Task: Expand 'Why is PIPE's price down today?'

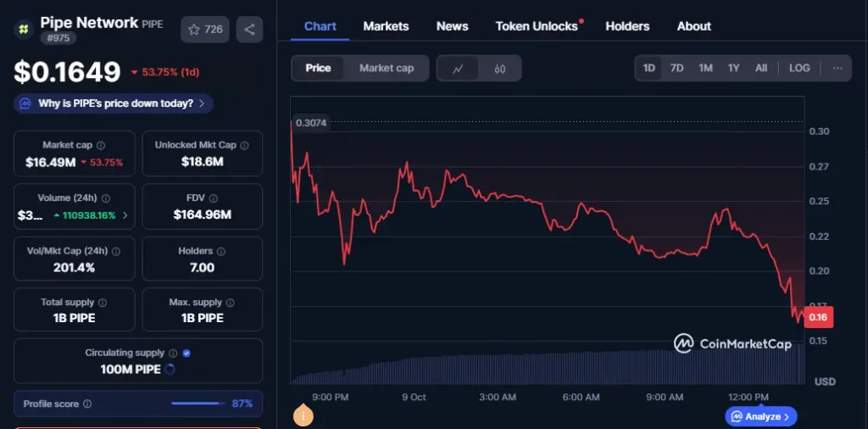Action: (114, 103)
